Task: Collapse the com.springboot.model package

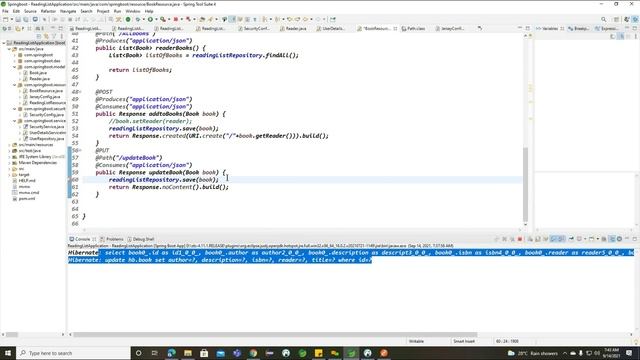Action: [14, 67]
